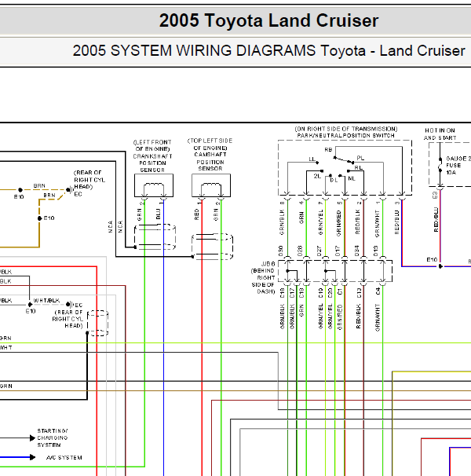Click the C18 connector label

click(301, 293)
